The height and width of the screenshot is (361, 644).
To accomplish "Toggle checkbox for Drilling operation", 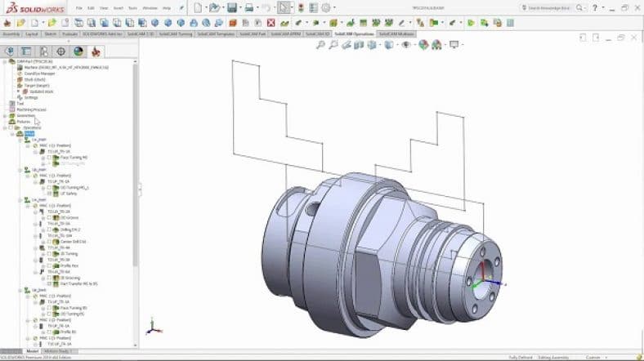I will [49, 230].
